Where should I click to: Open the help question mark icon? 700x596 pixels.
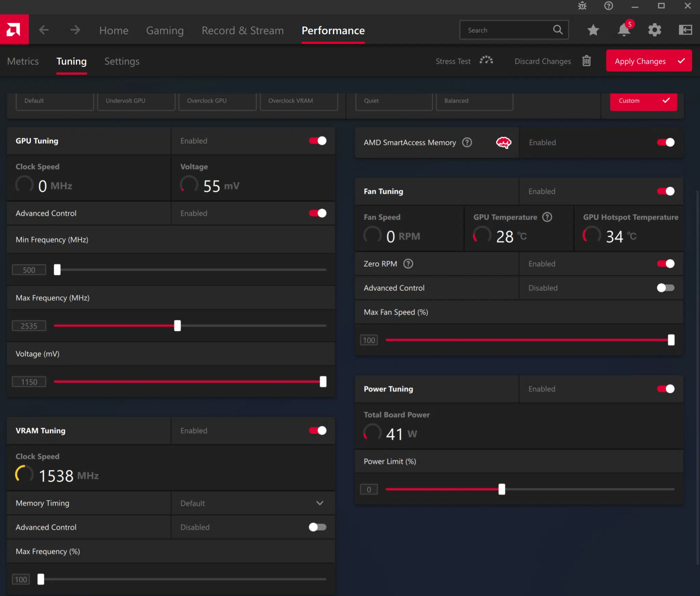click(609, 6)
